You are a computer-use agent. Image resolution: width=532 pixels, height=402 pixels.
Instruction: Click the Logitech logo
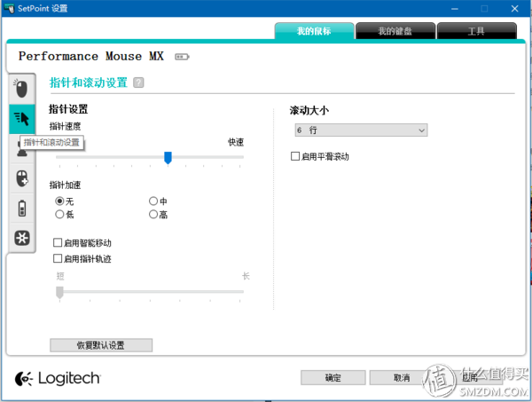point(58,379)
